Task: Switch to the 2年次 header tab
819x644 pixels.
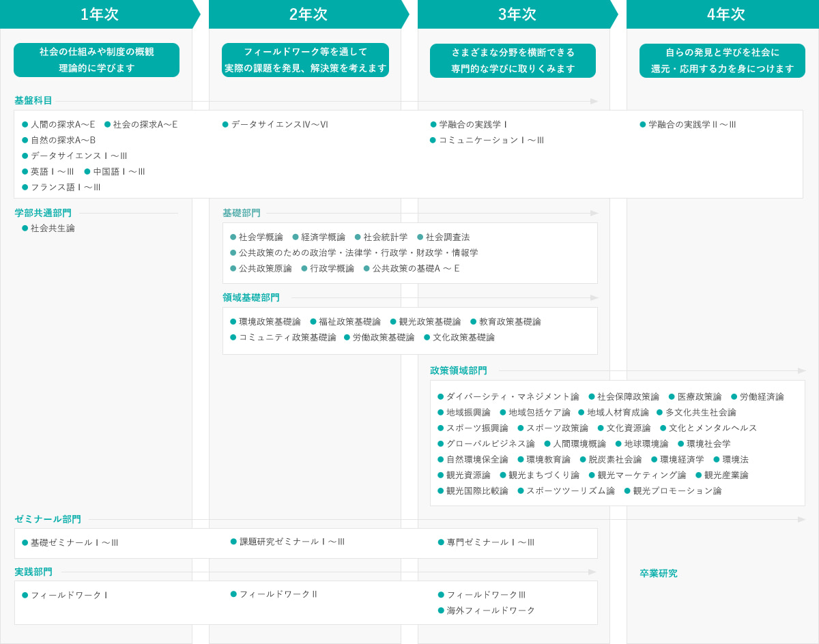Action: coord(308,14)
